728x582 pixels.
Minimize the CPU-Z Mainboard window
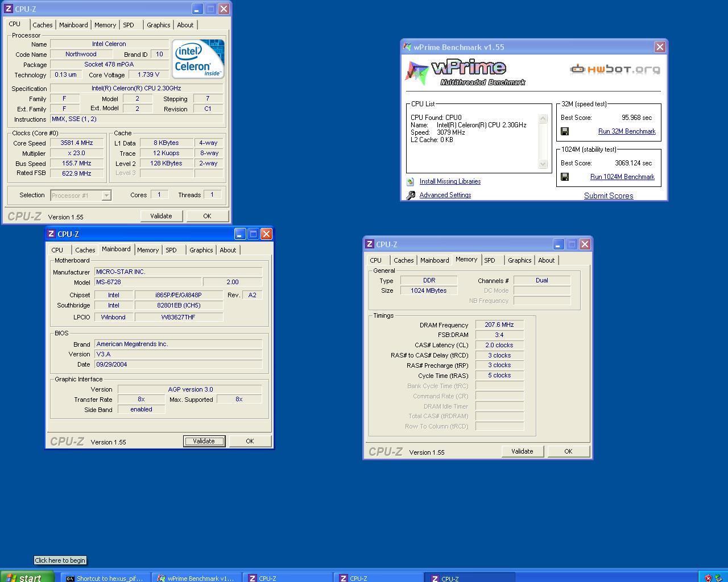(x=239, y=234)
